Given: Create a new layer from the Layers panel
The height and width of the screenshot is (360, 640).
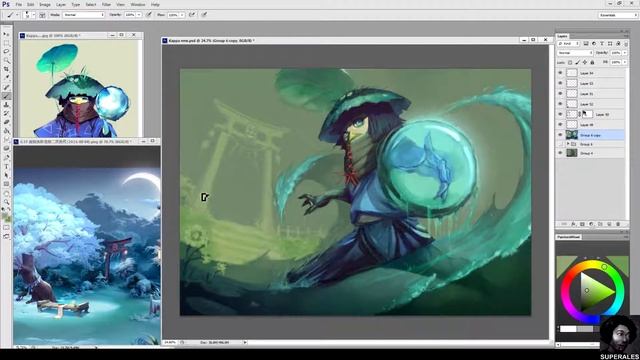Looking at the screenshot, I should (609, 224).
